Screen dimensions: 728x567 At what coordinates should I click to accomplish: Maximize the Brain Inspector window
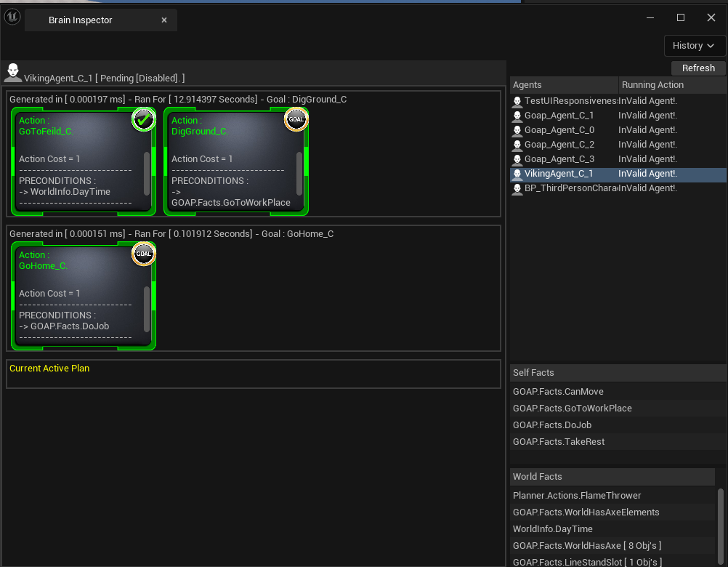point(681,17)
